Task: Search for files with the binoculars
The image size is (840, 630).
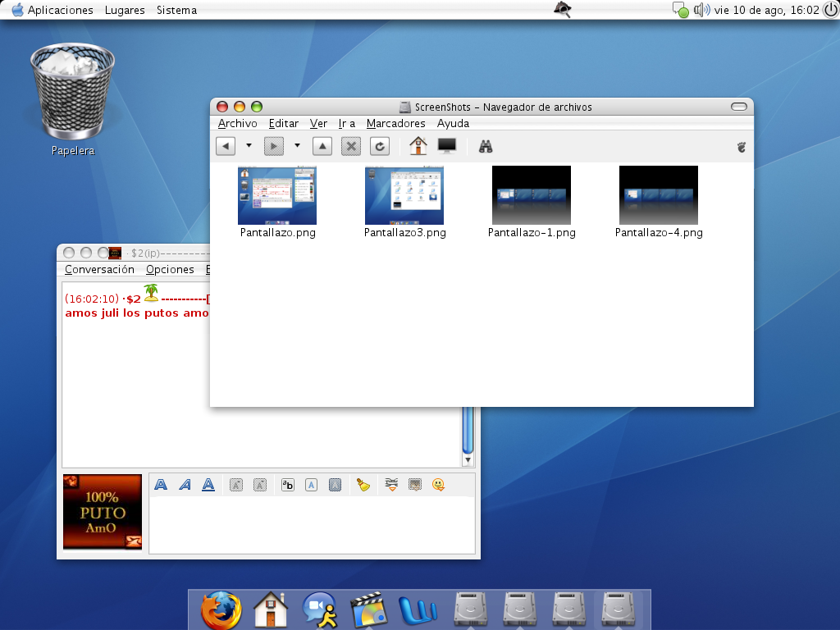Action: [x=486, y=146]
